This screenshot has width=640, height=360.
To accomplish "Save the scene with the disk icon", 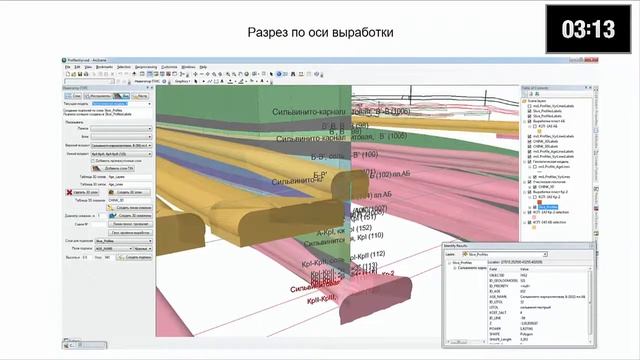I will tap(80, 74).
